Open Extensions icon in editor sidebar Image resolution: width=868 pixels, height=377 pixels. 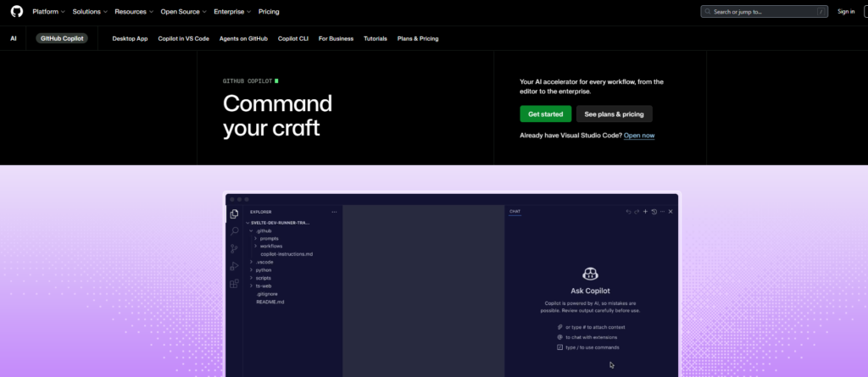pyautogui.click(x=234, y=284)
